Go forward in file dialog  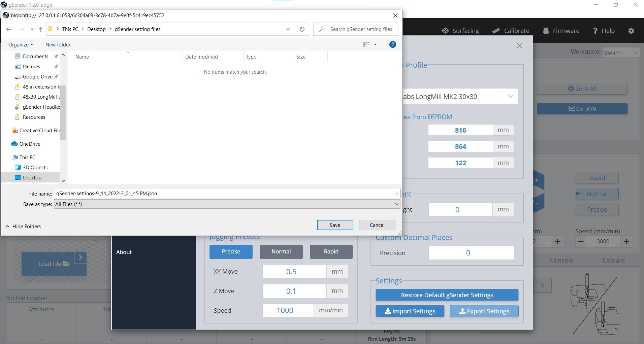pos(22,29)
